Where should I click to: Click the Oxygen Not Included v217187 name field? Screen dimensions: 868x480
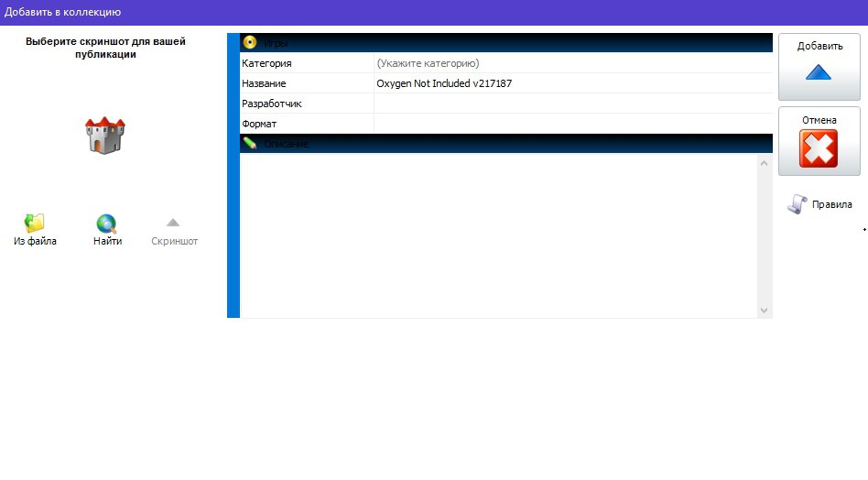click(573, 83)
